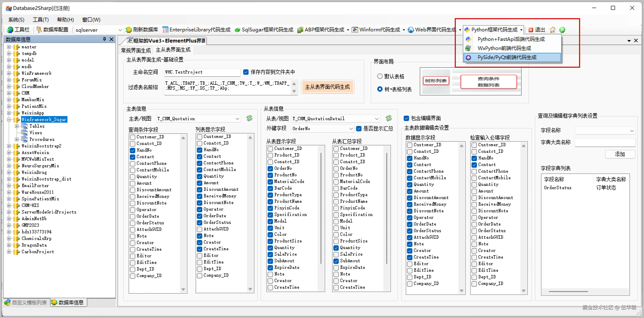
Task: Expand the Tables tree node
Action: coord(17,126)
